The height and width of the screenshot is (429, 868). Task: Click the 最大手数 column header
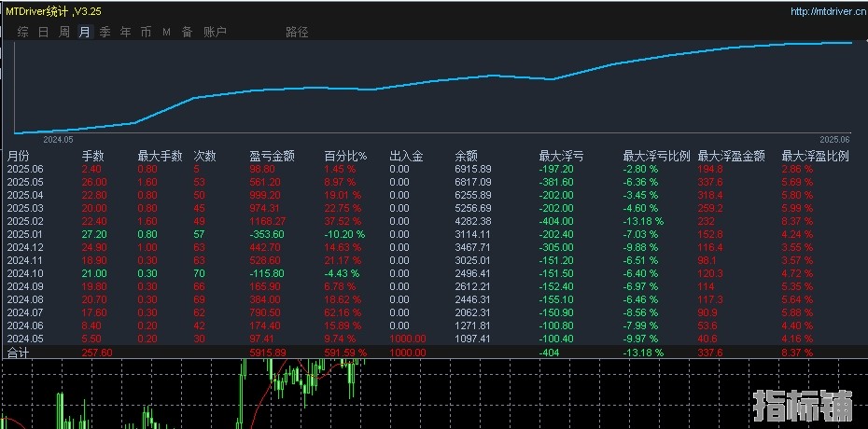coord(160,157)
